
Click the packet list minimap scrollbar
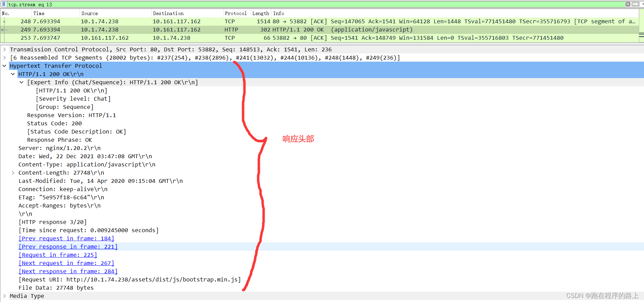(x=641, y=26)
